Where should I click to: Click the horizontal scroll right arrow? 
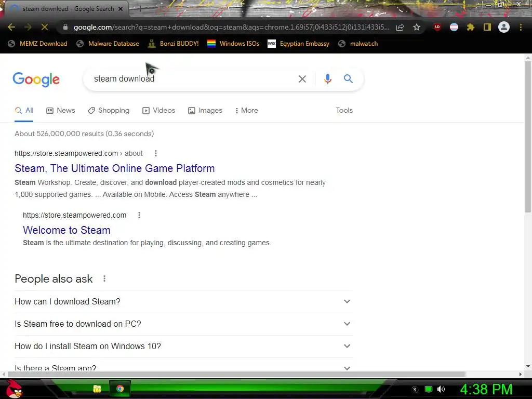521,374
